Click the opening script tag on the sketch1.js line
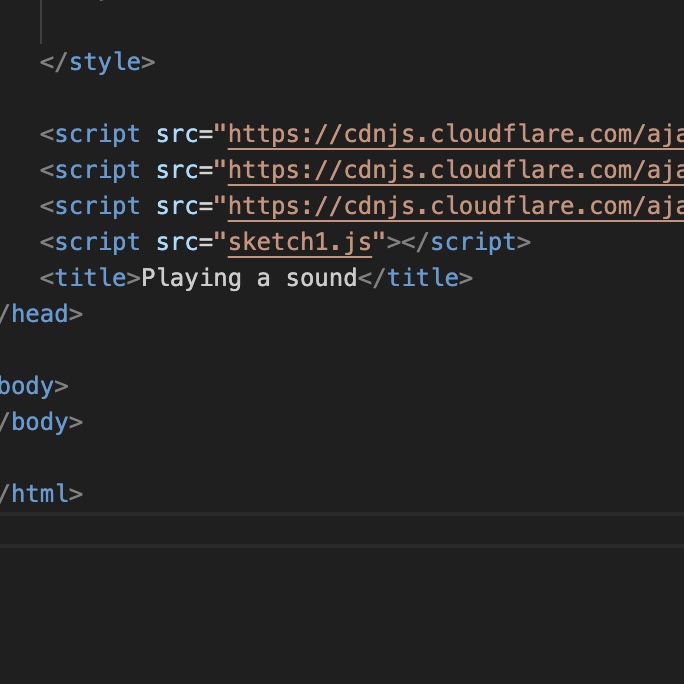The image size is (684, 684). [x=90, y=242]
